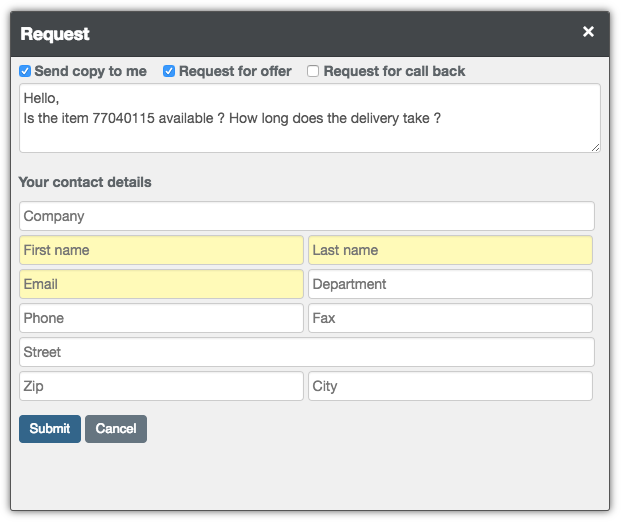Click the Zip code field
The image size is (621, 524).
click(x=161, y=386)
